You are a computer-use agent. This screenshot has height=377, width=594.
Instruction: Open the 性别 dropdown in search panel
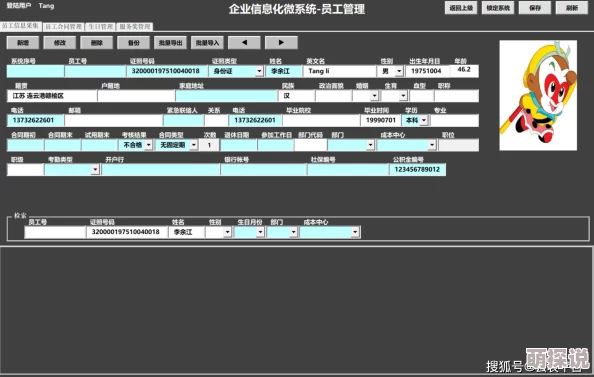point(227,232)
